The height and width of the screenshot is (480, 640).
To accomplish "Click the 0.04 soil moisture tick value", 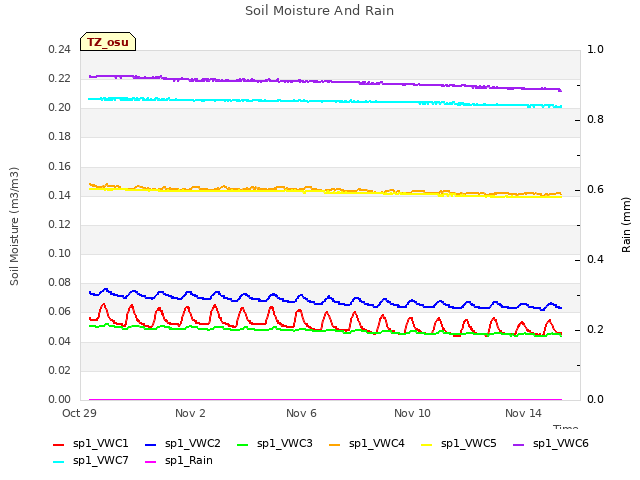I will point(60,341).
